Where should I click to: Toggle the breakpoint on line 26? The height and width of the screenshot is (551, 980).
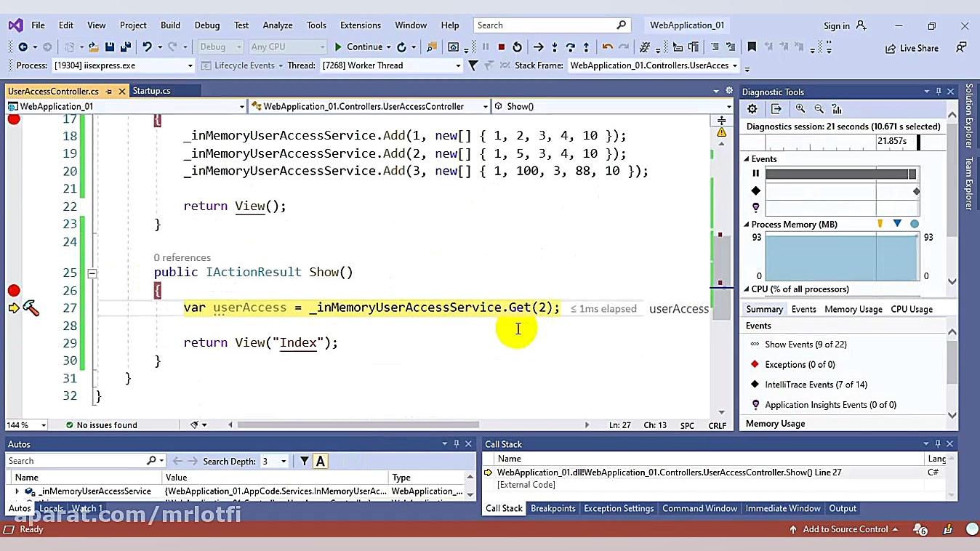pos(13,290)
